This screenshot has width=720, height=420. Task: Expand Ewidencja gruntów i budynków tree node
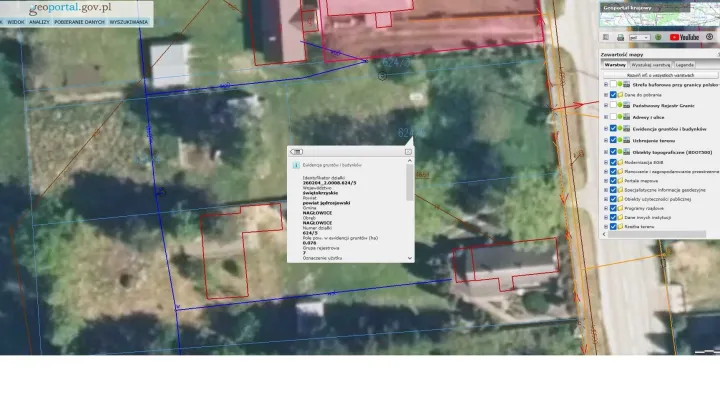pos(606,129)
